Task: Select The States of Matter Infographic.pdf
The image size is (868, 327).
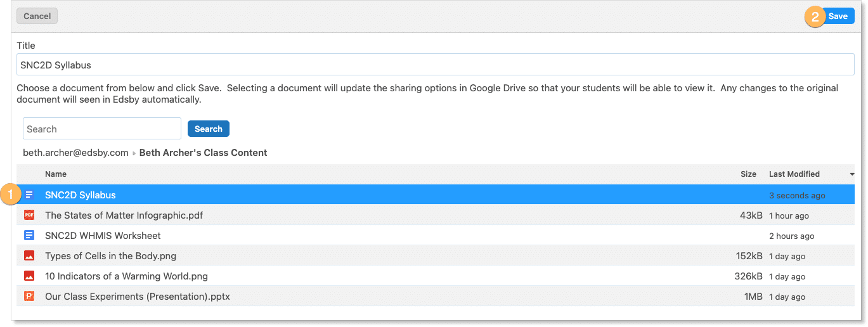Action: pos(124,215)
